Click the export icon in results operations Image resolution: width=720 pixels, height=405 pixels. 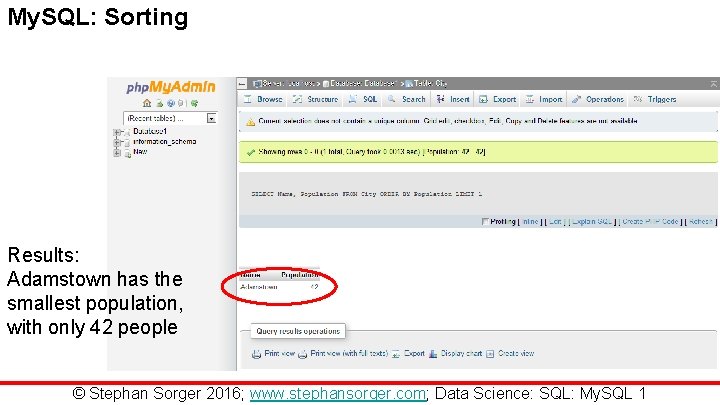pos(396,354)
